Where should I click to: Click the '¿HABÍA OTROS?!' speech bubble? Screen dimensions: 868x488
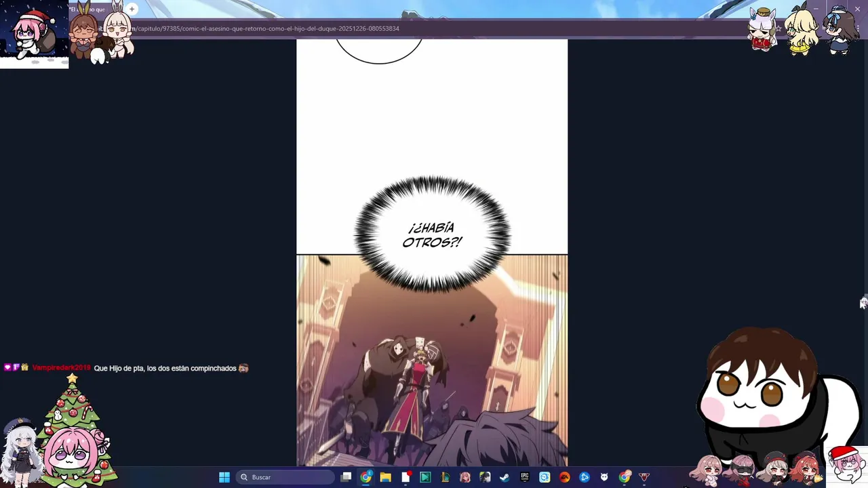pyautogui.click(x=432, y=235)
